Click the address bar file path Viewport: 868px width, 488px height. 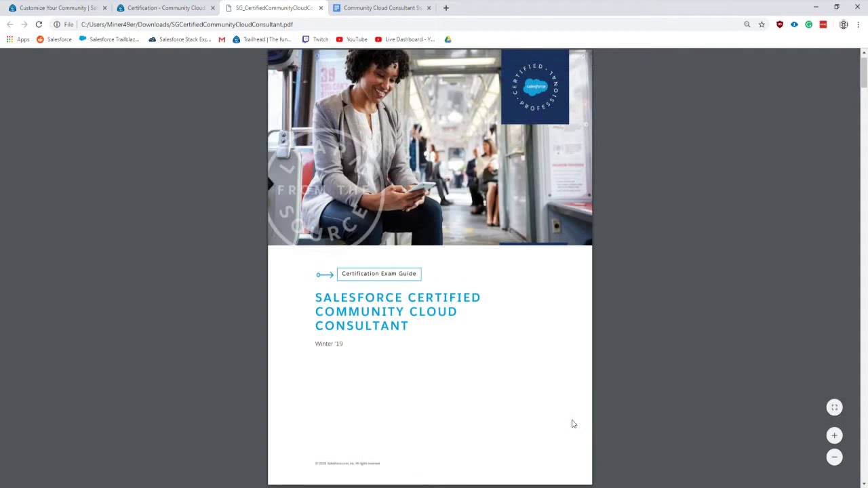(187, 24)
